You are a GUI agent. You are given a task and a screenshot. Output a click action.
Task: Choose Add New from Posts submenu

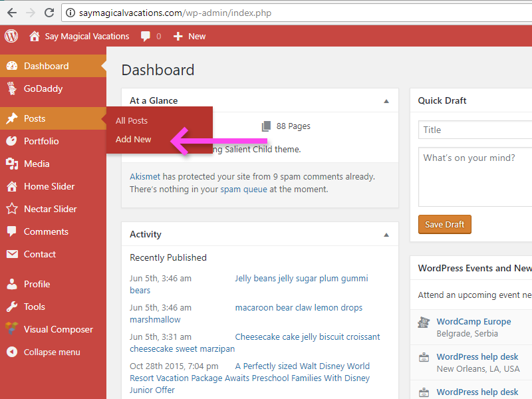(x=134, y=140)
